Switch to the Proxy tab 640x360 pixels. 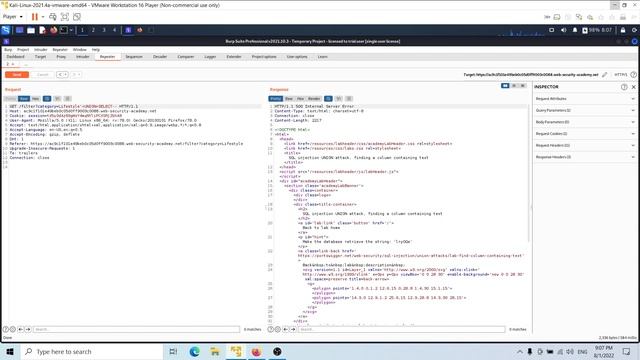pos(61,57)
